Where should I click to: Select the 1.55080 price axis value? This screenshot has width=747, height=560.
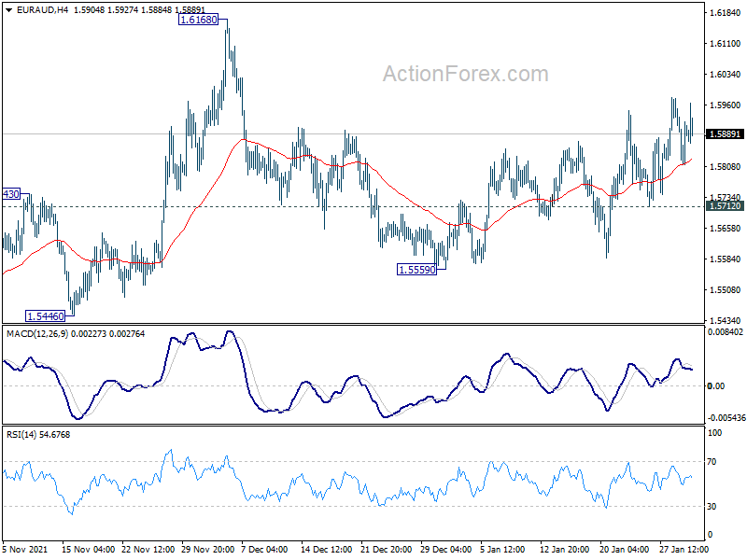[726, 289]
